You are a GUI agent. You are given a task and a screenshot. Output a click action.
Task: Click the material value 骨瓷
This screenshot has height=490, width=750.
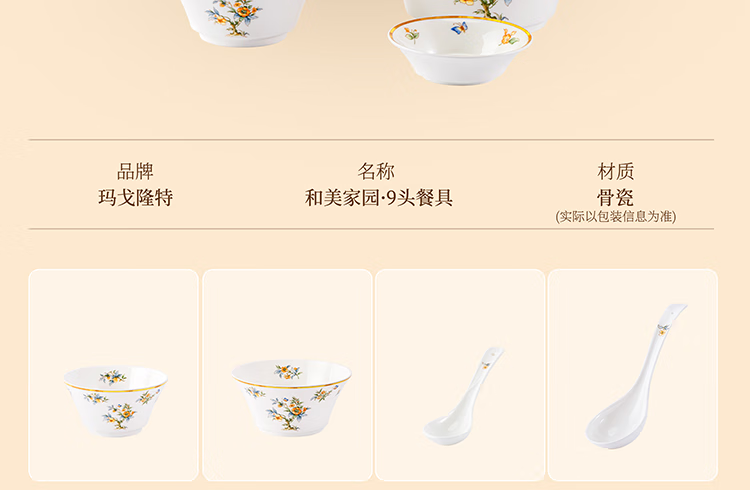(x=616, y=198)
